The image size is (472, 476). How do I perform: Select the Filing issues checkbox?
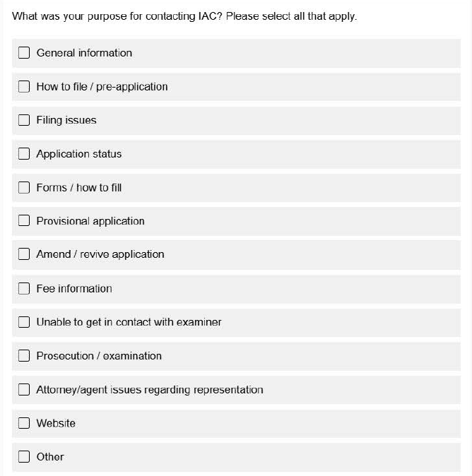(24, 120)
